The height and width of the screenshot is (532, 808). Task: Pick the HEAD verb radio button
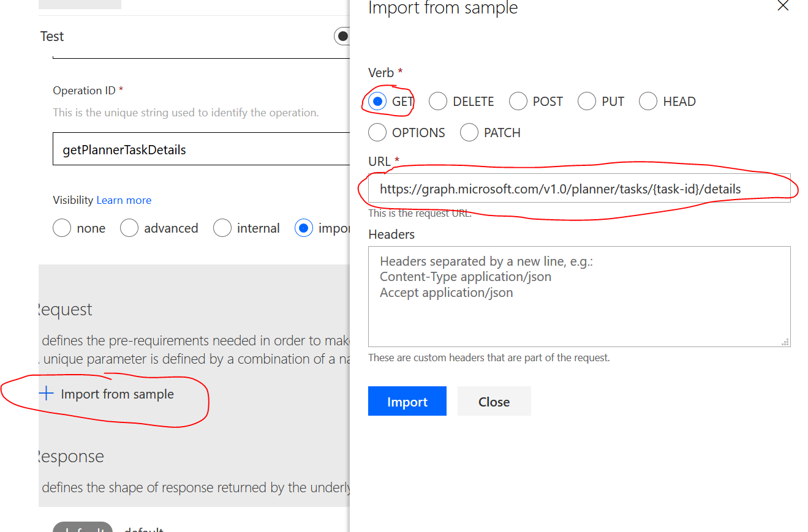pyautogui.click(x=648, y=102)
